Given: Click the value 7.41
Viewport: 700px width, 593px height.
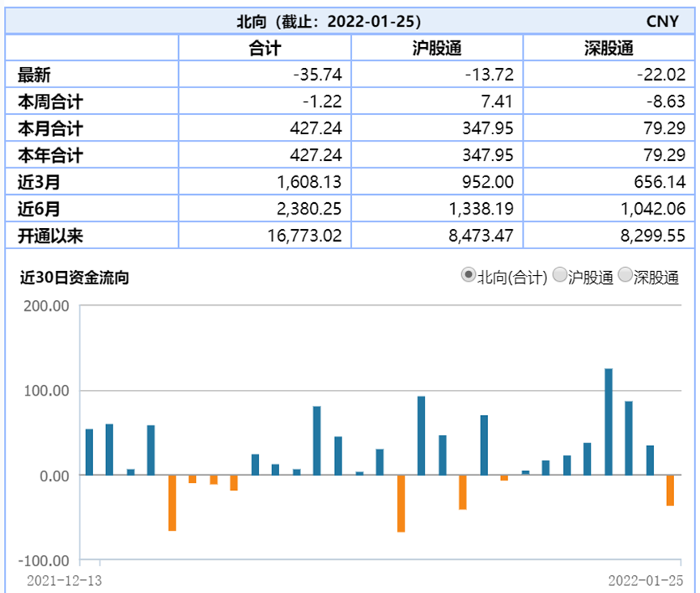Looking at the screenshot, I should [x=497, y=101].
